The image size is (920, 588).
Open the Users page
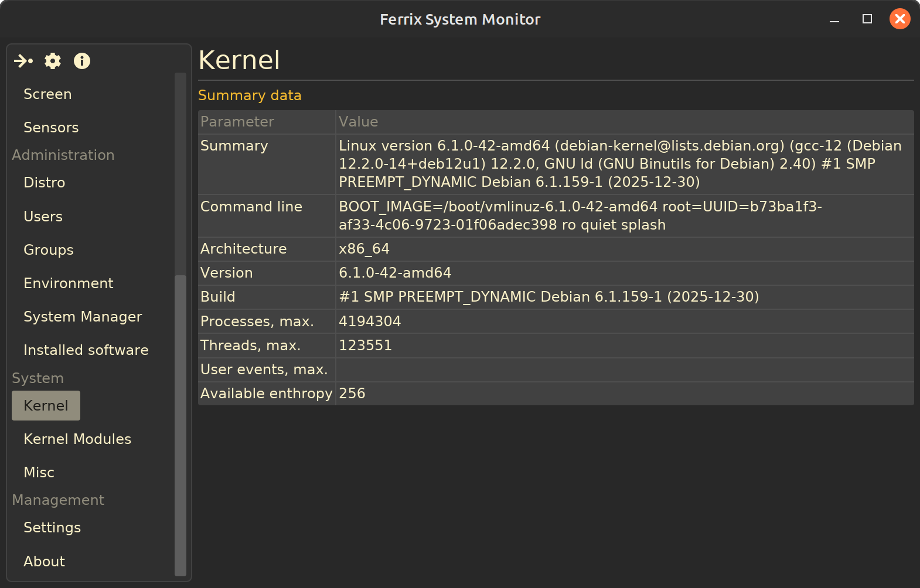tap(43, 217)
